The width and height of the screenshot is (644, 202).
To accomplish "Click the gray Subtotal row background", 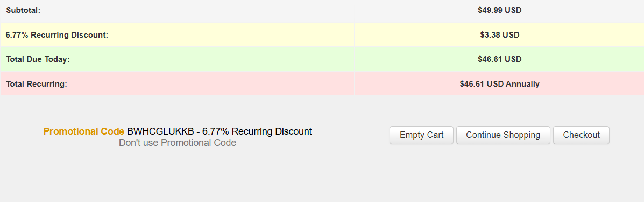I will (322, 10).
